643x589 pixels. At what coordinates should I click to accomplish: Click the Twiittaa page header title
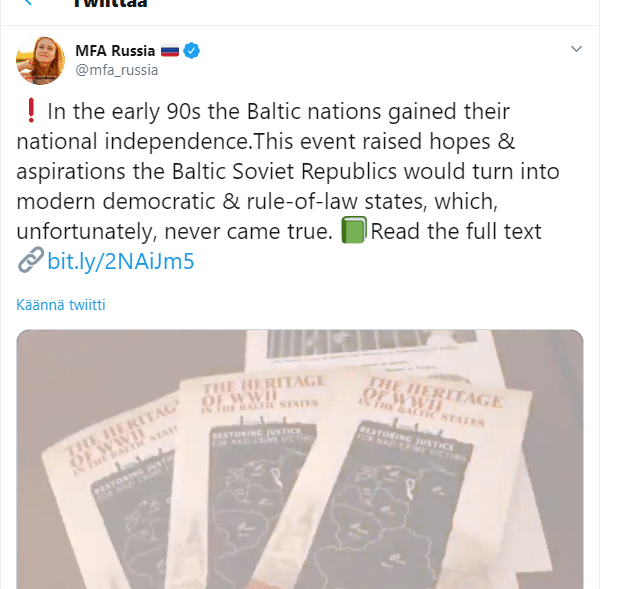tap(110, 4)
